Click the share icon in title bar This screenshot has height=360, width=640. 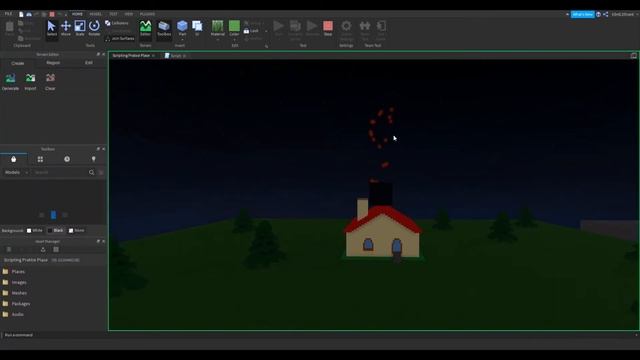(x=606, y=14)
